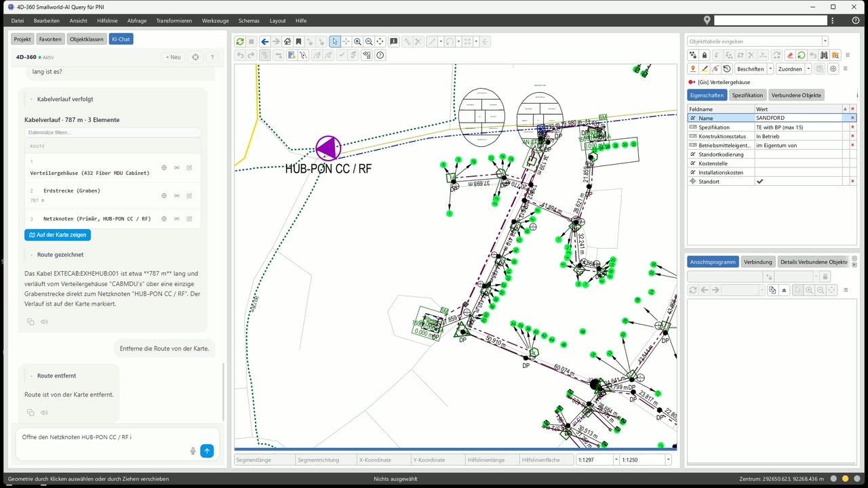Click the Objekttabelle eingeben input field
This screenshot has height=488, width=868.
(753, 41)
